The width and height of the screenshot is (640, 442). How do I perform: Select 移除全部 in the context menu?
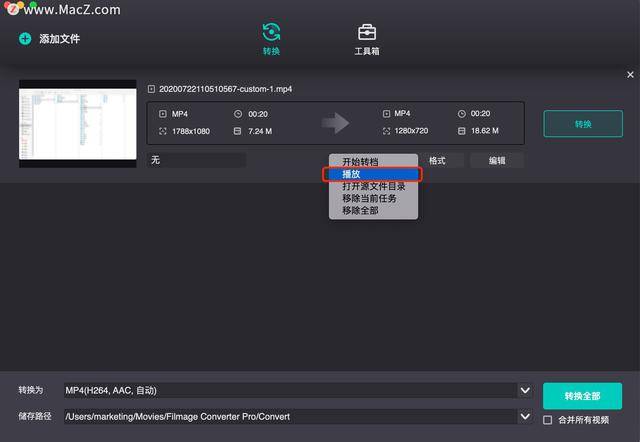tap(360, 211)
